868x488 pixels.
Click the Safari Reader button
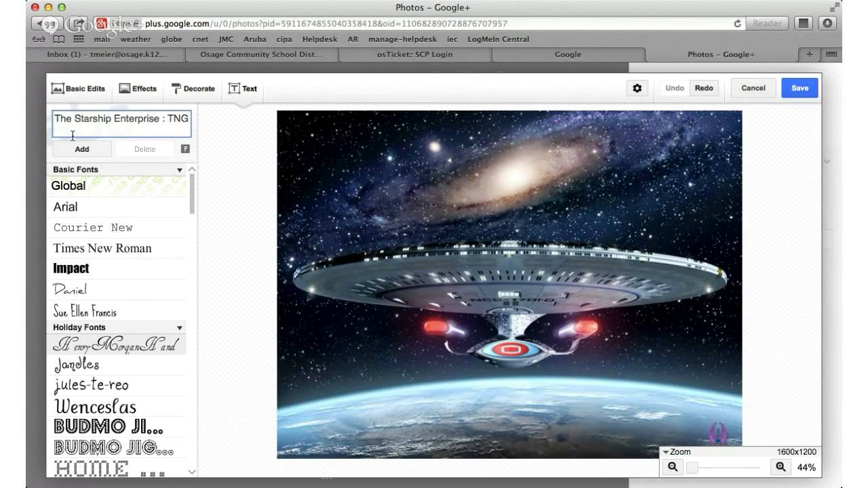pyautogui.click(x=767, y=23)
